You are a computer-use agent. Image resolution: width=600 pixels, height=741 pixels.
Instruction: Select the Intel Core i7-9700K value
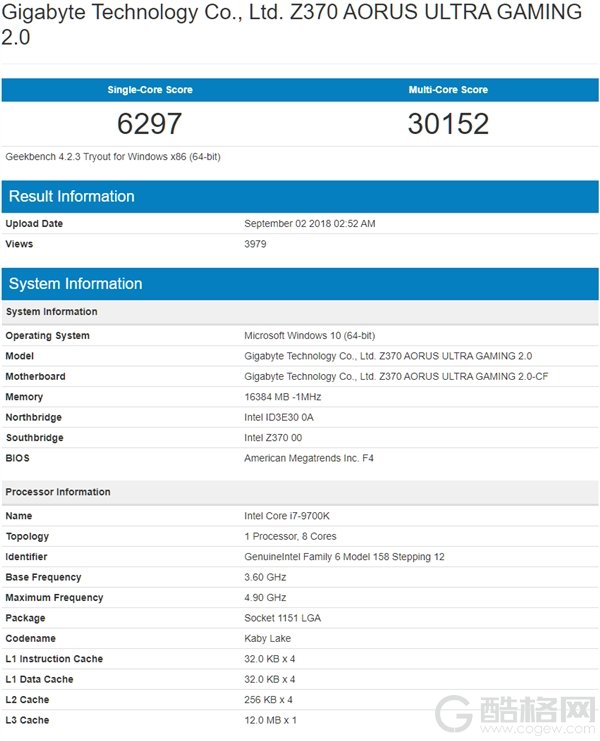[287, 516]
